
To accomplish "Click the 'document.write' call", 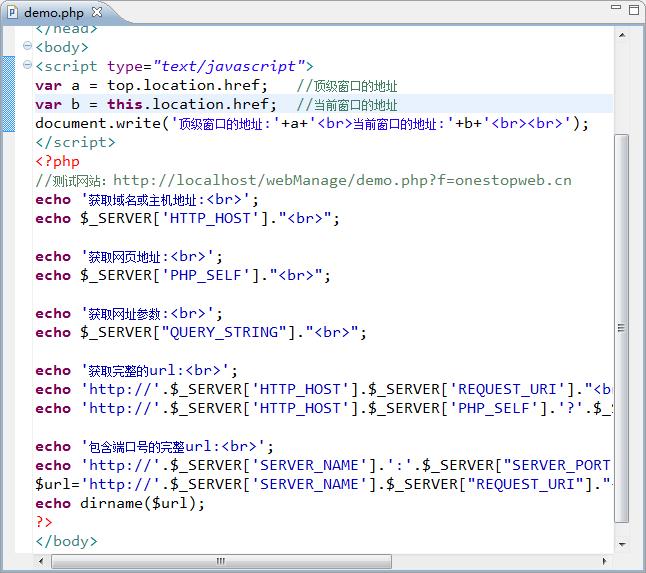I will (98, 123).
